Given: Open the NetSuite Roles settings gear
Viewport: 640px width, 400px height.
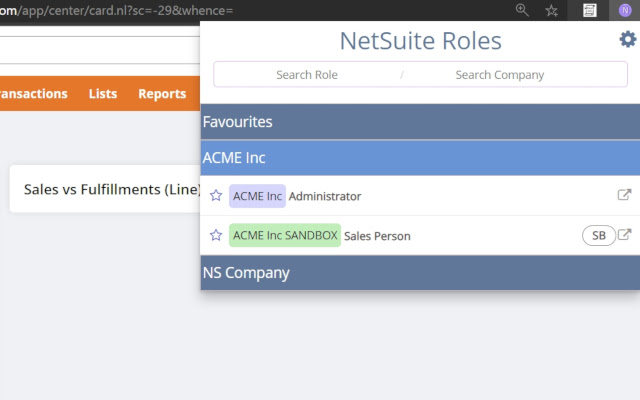Looking at the screenshot, I should coord(627,39).
